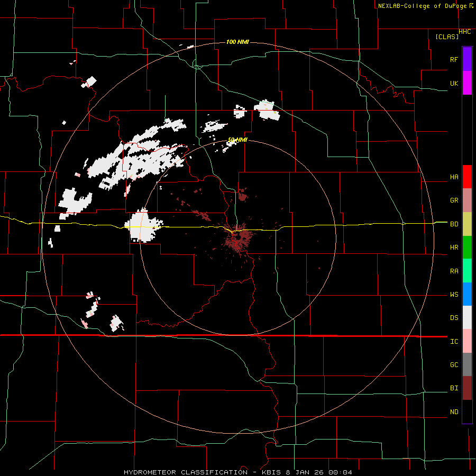The width and height of the screenshot is (476, 476).
Task: Click the UK magenta legend swatch
Action: click(x=467, y=83)
